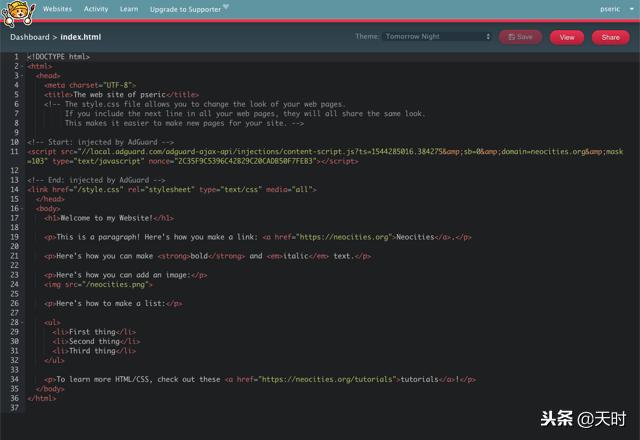
Task: Open the Activity page
Action: click(96, 9)
